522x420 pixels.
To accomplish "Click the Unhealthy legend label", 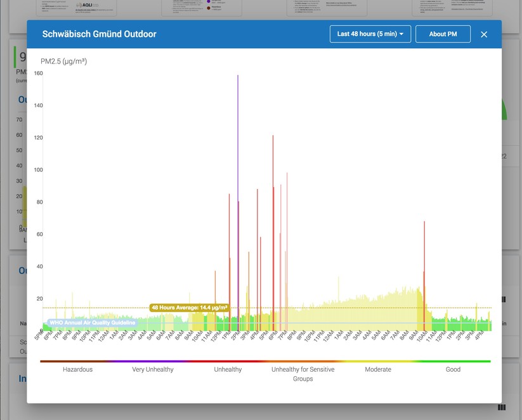I will click(228, 369).
